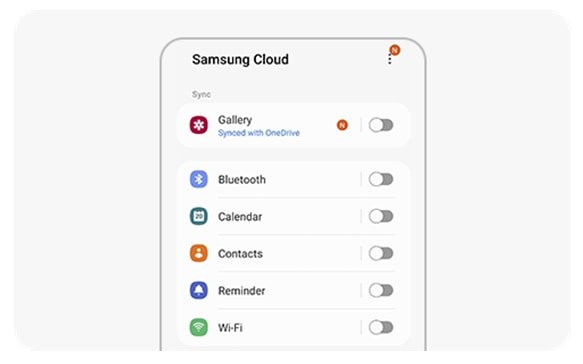
Task: Tap the orange N badge beside Gallery
Action: (342, 125)
